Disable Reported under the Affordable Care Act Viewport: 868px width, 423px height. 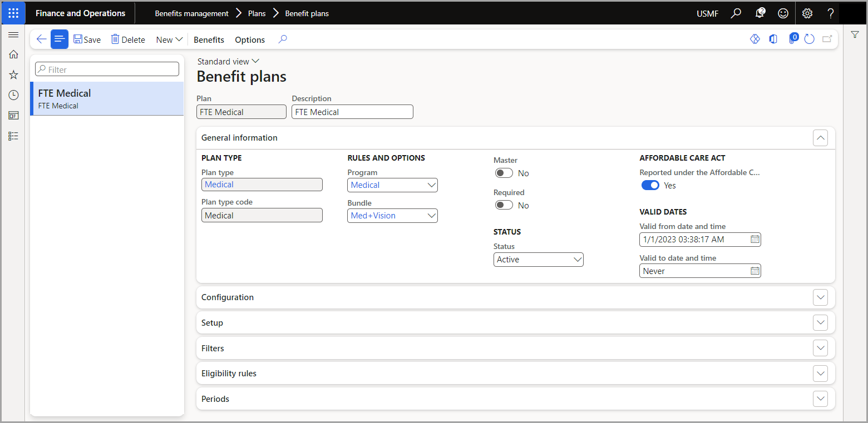[x=650, y=185]
